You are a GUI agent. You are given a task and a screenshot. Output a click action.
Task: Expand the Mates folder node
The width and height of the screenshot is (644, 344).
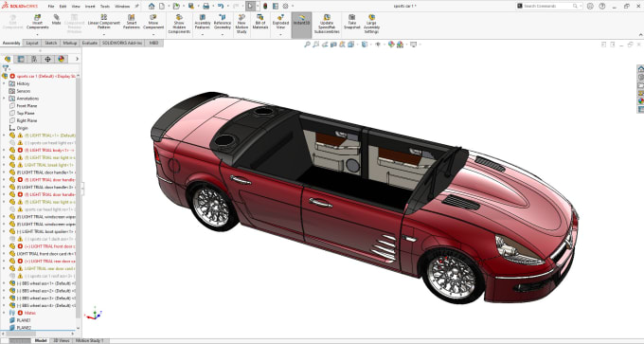[x=4, y=313]
